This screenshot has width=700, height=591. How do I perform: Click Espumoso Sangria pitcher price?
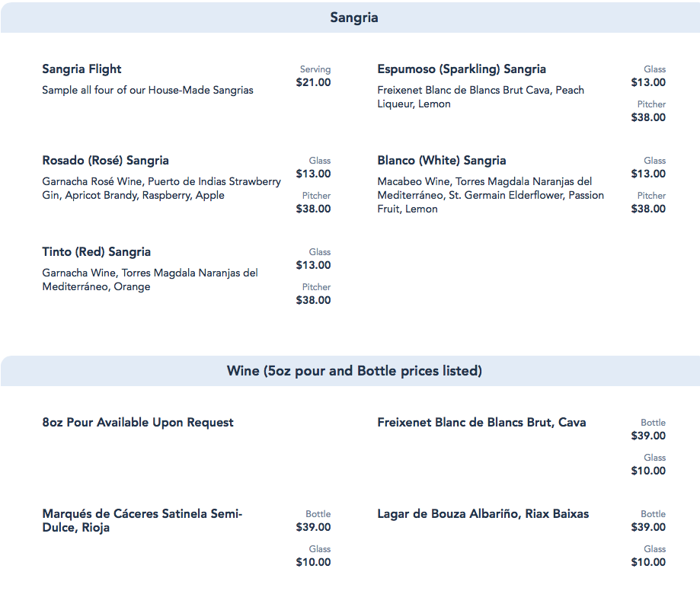point(648,117)
